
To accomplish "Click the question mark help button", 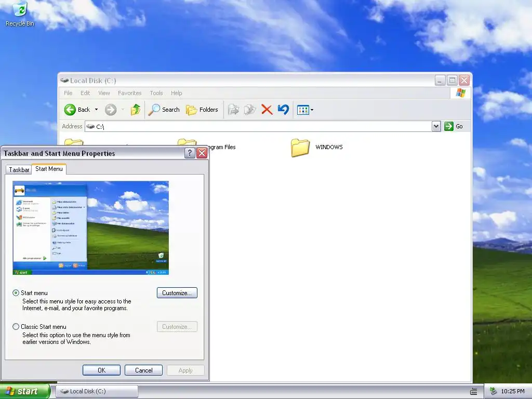I will [190, 153].
